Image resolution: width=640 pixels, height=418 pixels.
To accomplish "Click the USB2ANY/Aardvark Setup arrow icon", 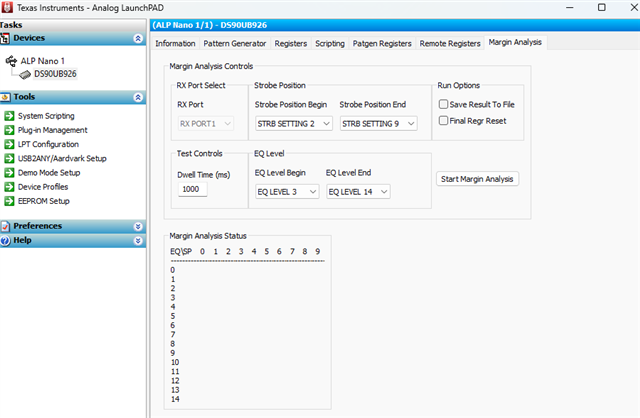I will [x=9, y=158].
